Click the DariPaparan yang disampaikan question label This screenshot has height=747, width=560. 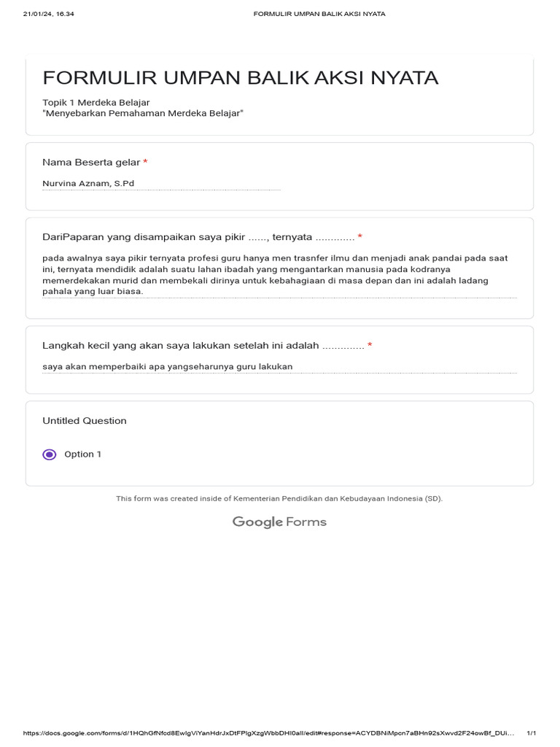tap(198, 237)
